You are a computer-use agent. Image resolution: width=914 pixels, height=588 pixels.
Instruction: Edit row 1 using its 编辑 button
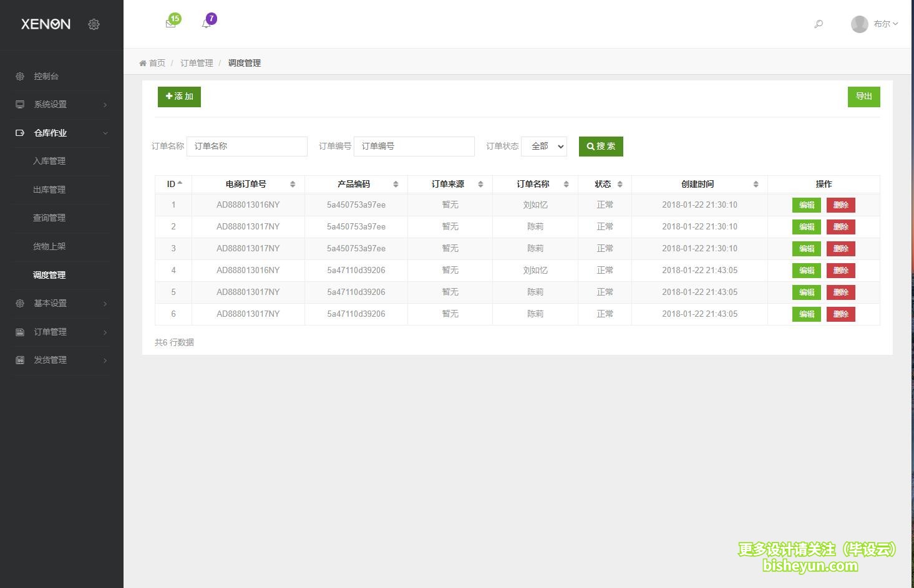coord(806,205)
